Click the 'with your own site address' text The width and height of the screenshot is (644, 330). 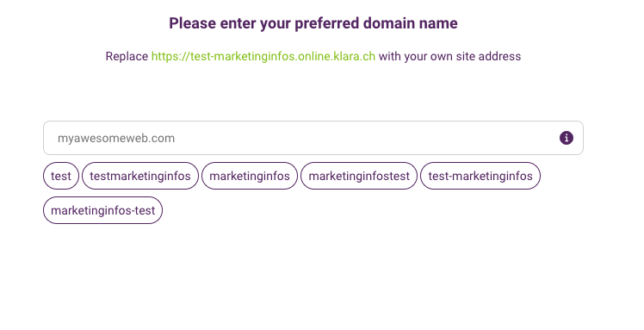click(449, 56)
